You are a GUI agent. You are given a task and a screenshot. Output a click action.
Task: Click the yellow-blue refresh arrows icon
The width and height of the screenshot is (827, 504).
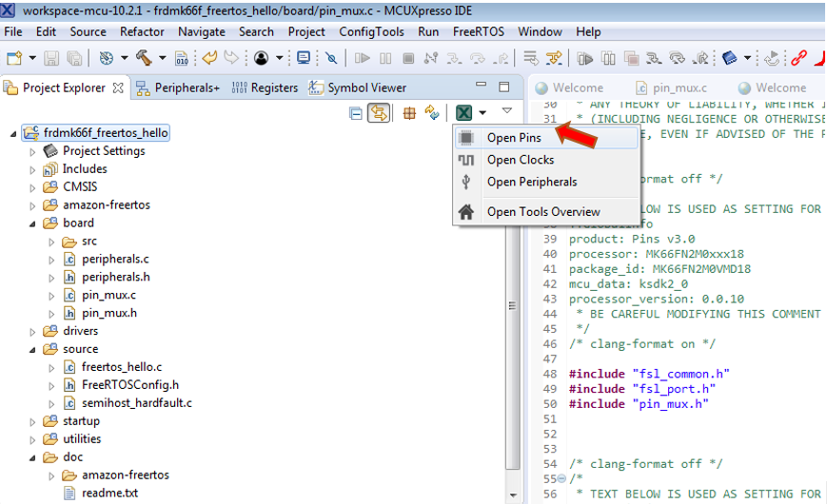432,112
